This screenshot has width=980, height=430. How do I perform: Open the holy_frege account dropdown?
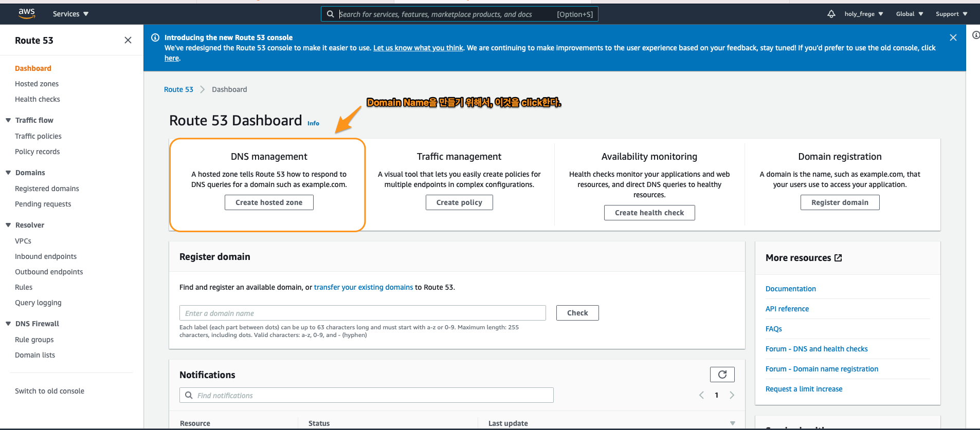click(x=863, y=14)
